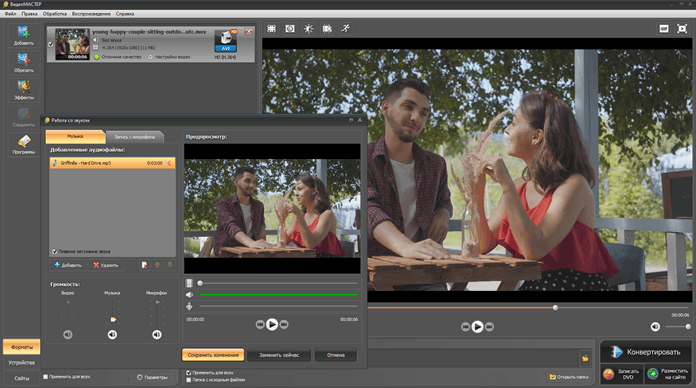Image resolution: width=696 pixels, height=388 pixels.
Task: Click Удалить button under audio list
Action: pos(106,265)
